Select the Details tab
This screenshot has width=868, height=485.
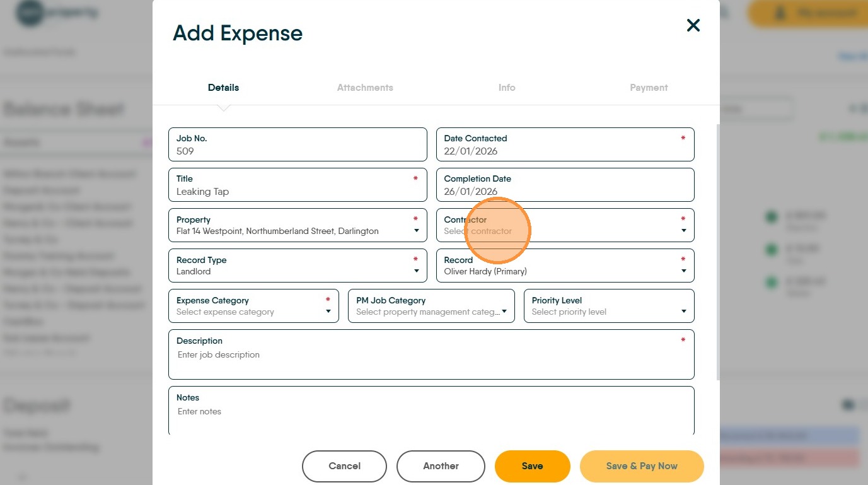tap(223, 88)
